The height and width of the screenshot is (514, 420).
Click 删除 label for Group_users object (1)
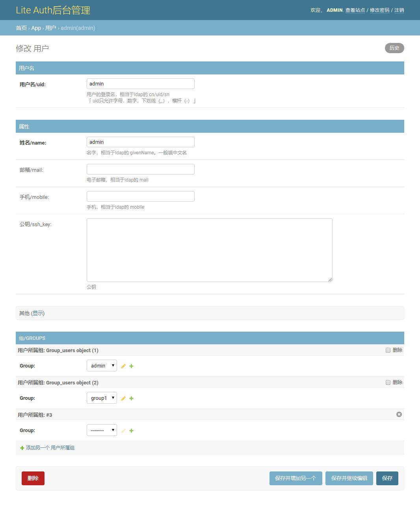coord(398,350)
